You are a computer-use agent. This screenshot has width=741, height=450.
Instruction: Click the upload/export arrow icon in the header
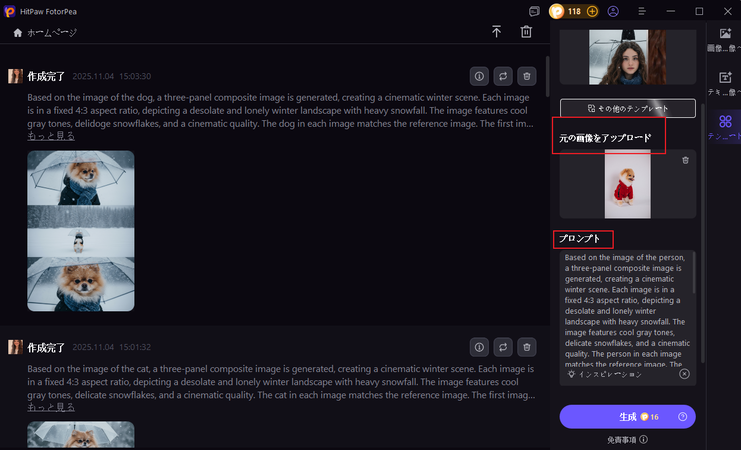(x=497, y=32)
